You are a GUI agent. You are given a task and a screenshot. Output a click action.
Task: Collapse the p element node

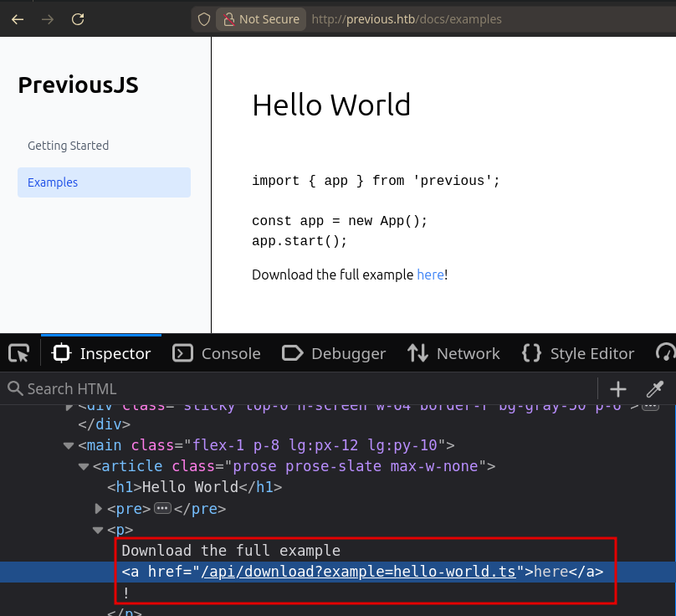coord(99,530)
